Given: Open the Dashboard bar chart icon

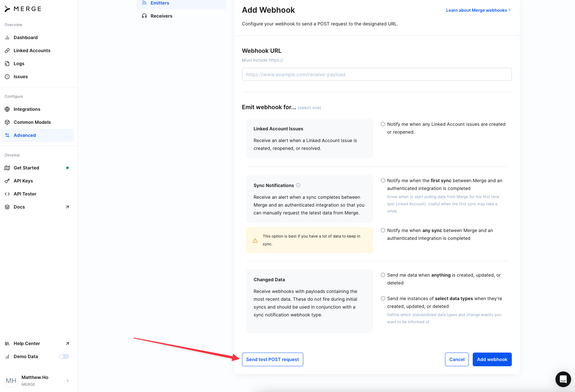Looking at the screenshot, I should click(x=7, y=37).
